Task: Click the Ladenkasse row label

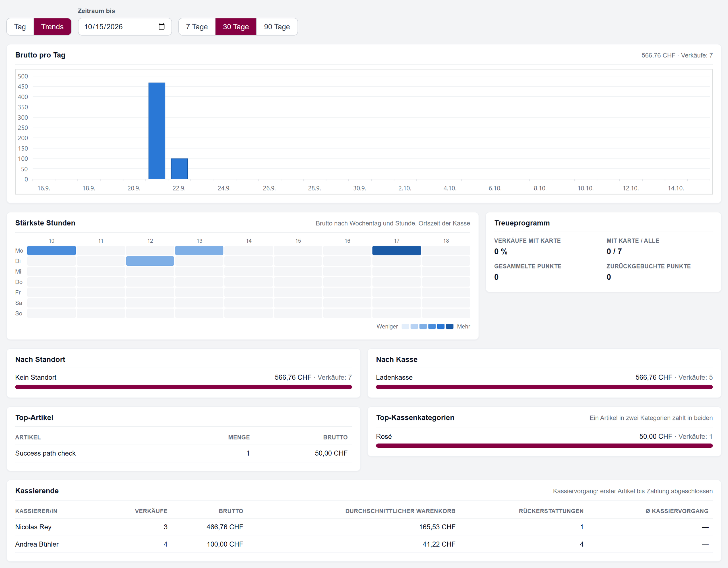Action: coord(394,377)
